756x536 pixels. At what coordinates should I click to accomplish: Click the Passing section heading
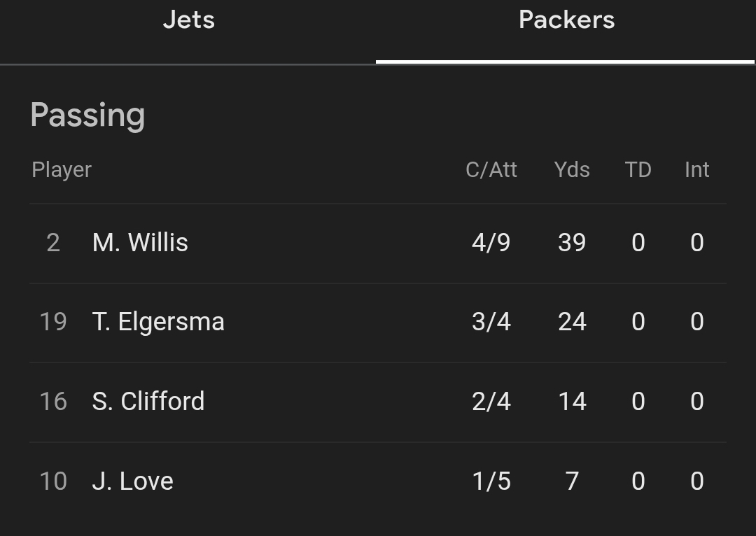click(87, 115)
